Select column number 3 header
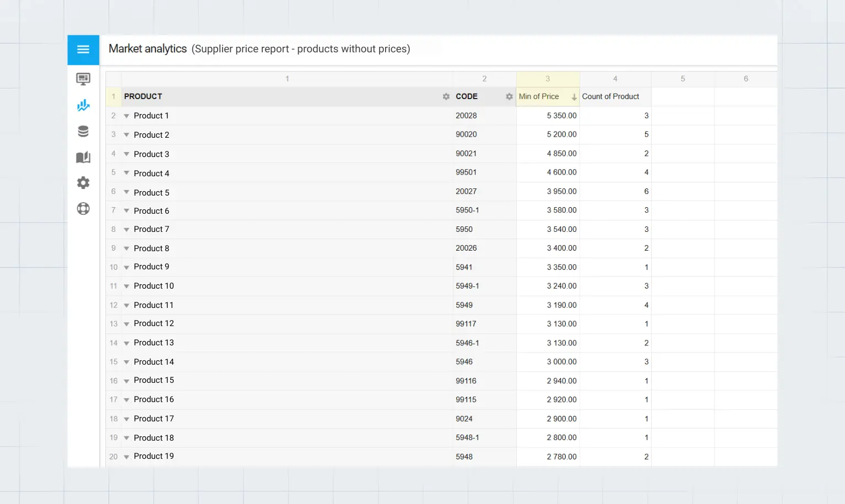Screen dimensions: 845x504 click(x=548, y=78)
